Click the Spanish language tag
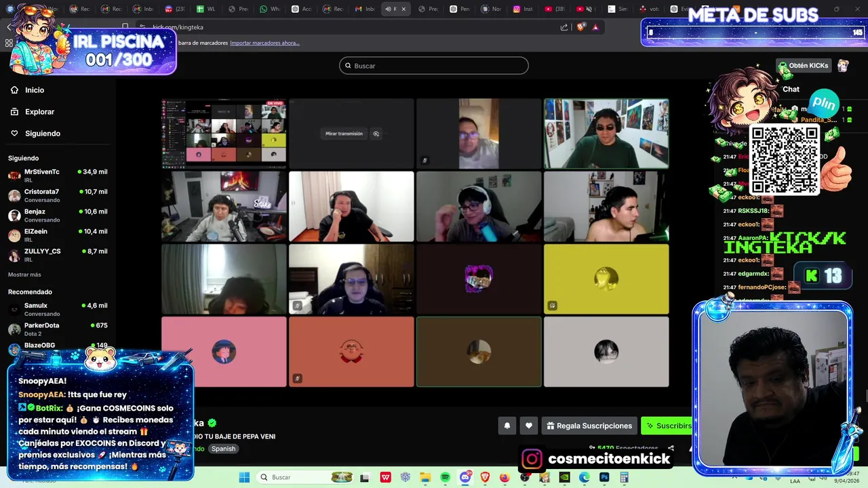The height and width of the screenshot is (488, 868). tap(223, 449)
